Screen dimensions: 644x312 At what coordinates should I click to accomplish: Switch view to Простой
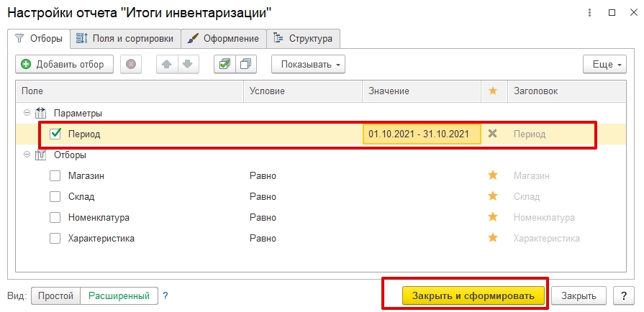point(55,295)
